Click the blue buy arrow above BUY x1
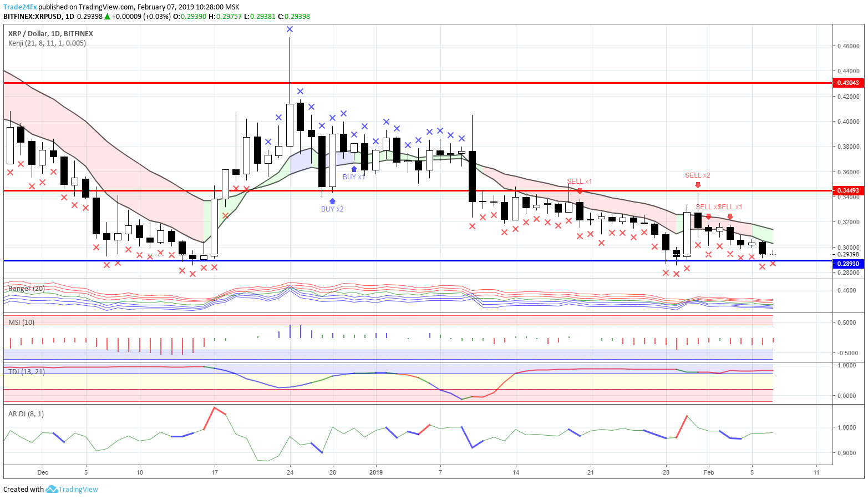 coord(354,169)
